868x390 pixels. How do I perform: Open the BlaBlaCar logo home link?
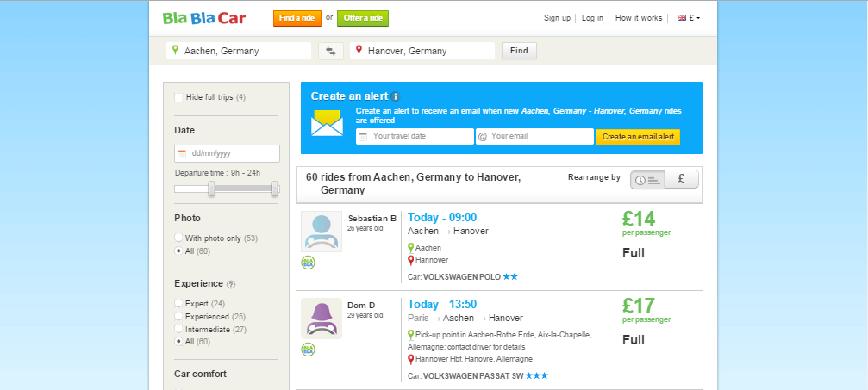click(x=204, y=18)
